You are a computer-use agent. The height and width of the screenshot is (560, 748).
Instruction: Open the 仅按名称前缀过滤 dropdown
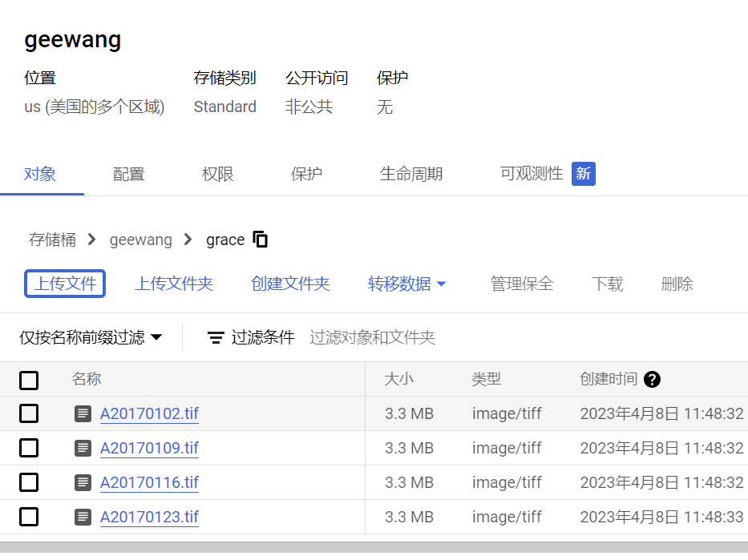click(91, 337)
